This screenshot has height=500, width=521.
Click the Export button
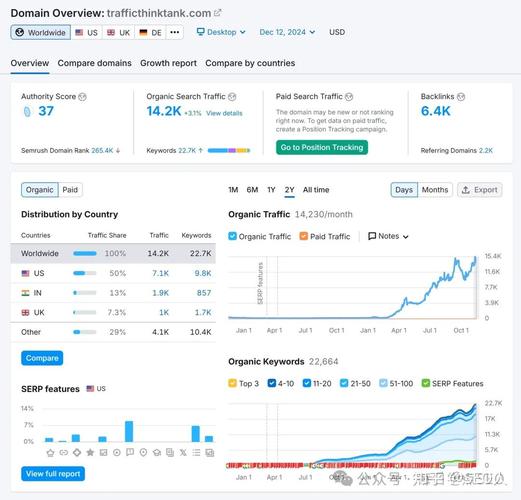(x=480, y=190)
